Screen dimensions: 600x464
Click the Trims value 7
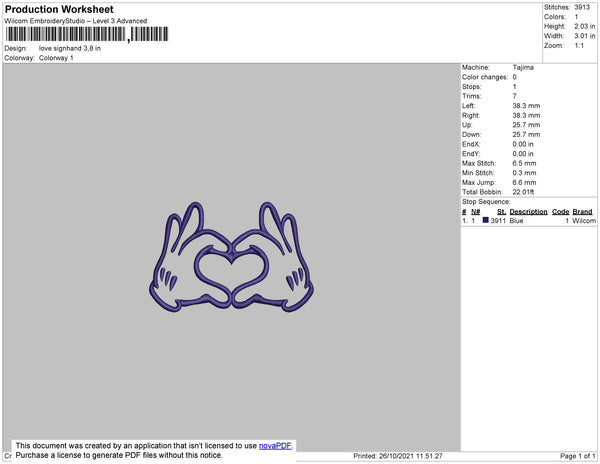pyautogui.click(x=514, y=96)
